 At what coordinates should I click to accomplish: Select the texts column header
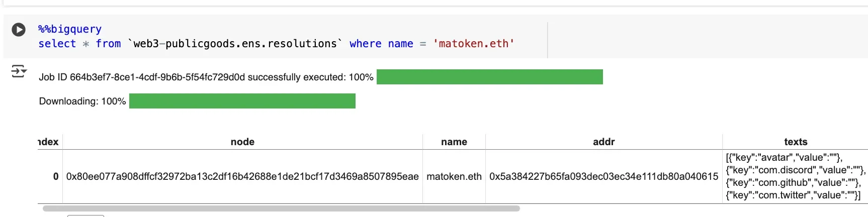795,142
